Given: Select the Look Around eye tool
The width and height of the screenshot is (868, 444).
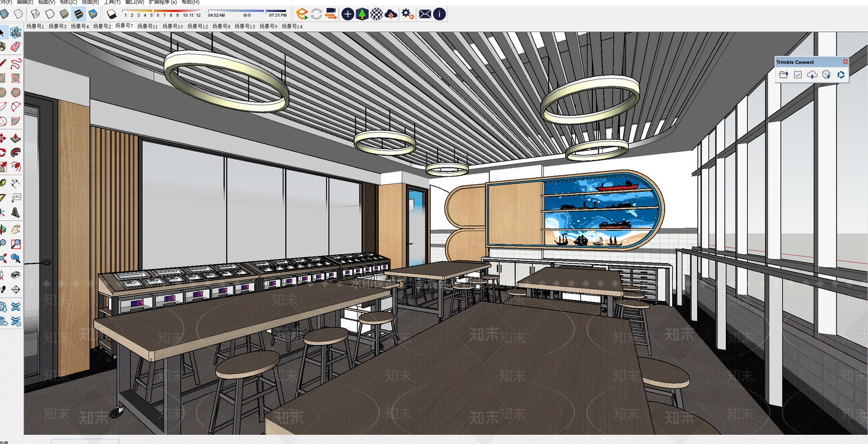Looking at the screenshot, I should [x=16, y=275].
